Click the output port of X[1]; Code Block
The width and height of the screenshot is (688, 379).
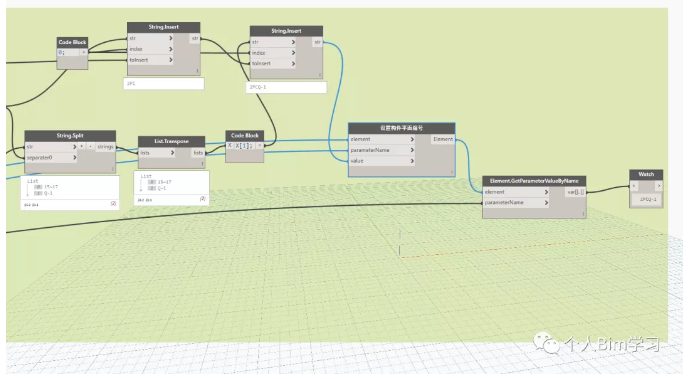[260, 146]
